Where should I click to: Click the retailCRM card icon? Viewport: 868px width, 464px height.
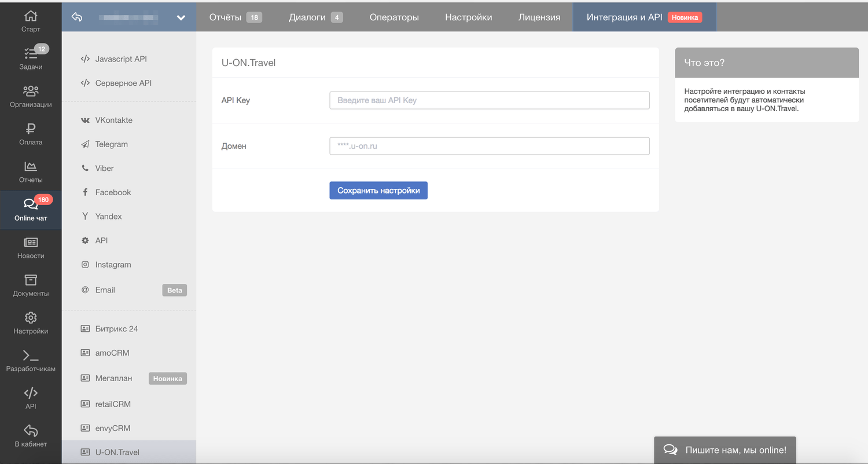tap(85, 404)
